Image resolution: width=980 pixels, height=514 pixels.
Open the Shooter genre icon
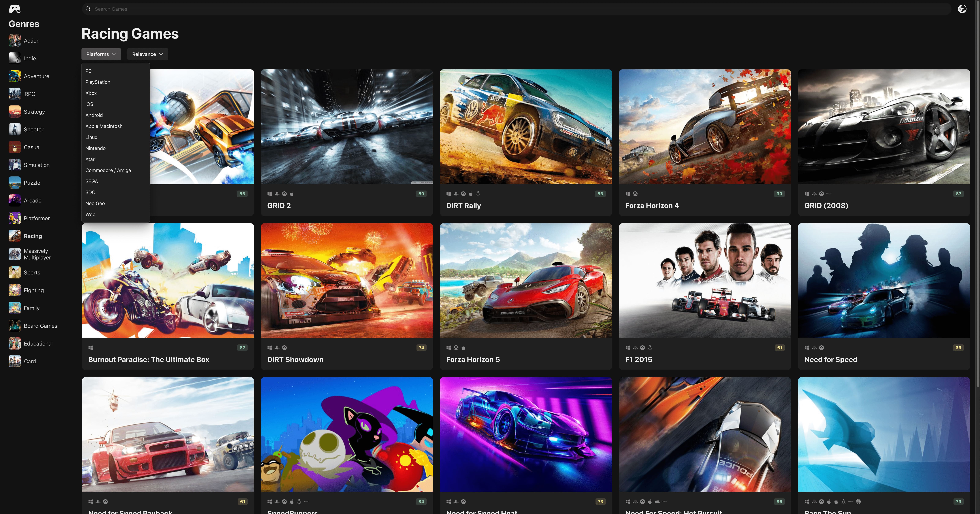(15, 129)
